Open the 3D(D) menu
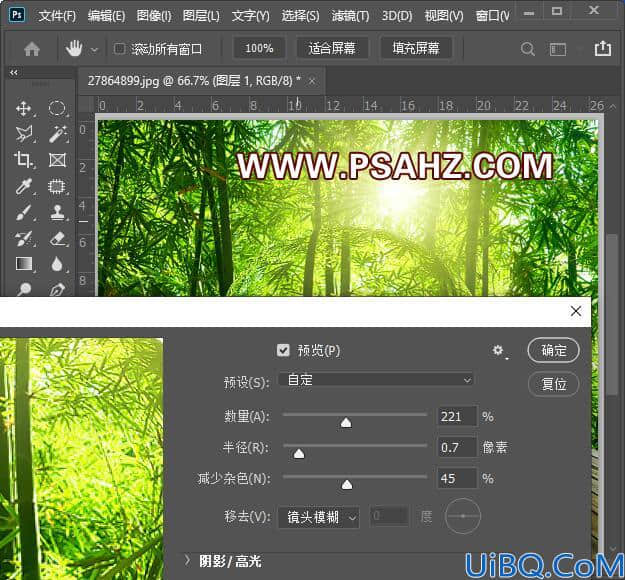Viewport: 625px width, 580px height. (397, 16)
